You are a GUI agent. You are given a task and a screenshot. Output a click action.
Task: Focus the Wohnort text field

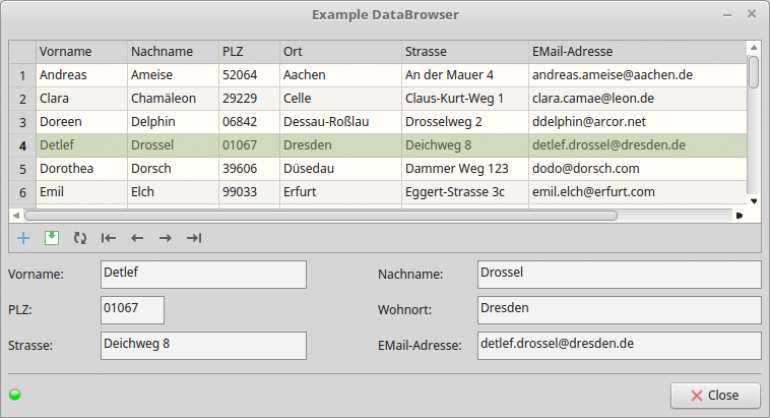pos(618,310)
